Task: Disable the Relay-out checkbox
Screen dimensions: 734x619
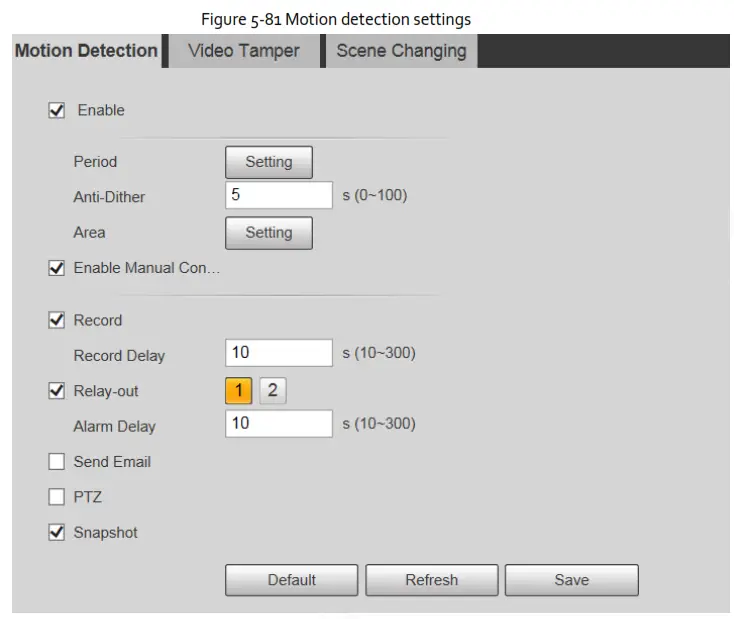Action: (x=57, y=391)
